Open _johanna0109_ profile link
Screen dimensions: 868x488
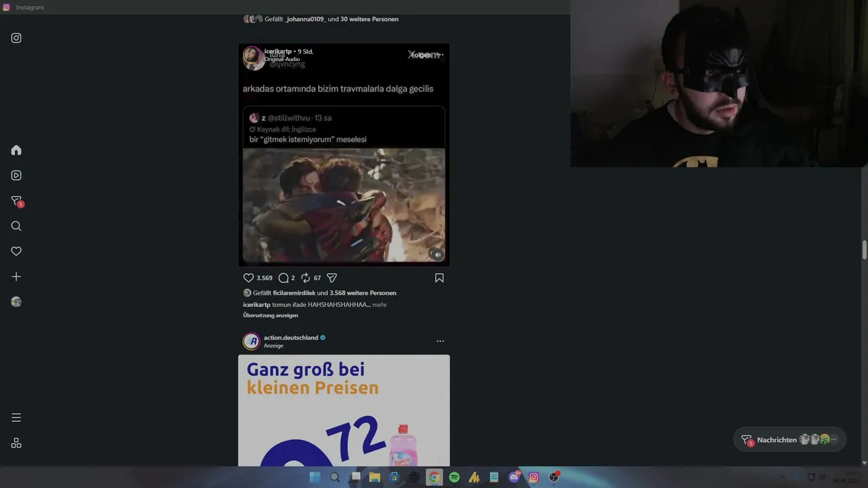coord(305,19)
